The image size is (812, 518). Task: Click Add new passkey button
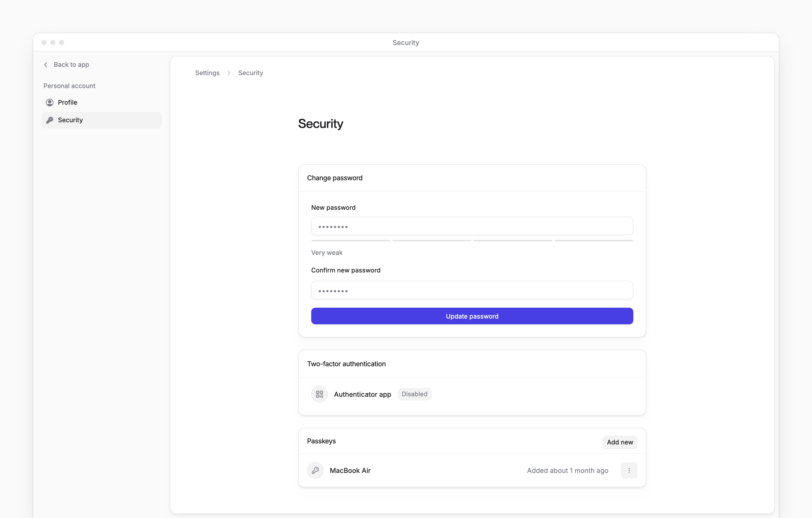(620, 442)
